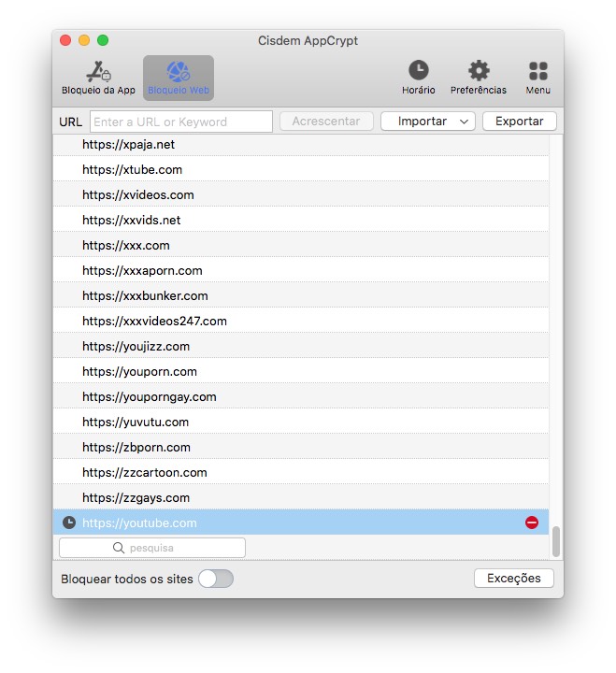The width and height of the screenshot is (616, 673).
Task: Click the Acrescentar button
Action: [326, 121]
